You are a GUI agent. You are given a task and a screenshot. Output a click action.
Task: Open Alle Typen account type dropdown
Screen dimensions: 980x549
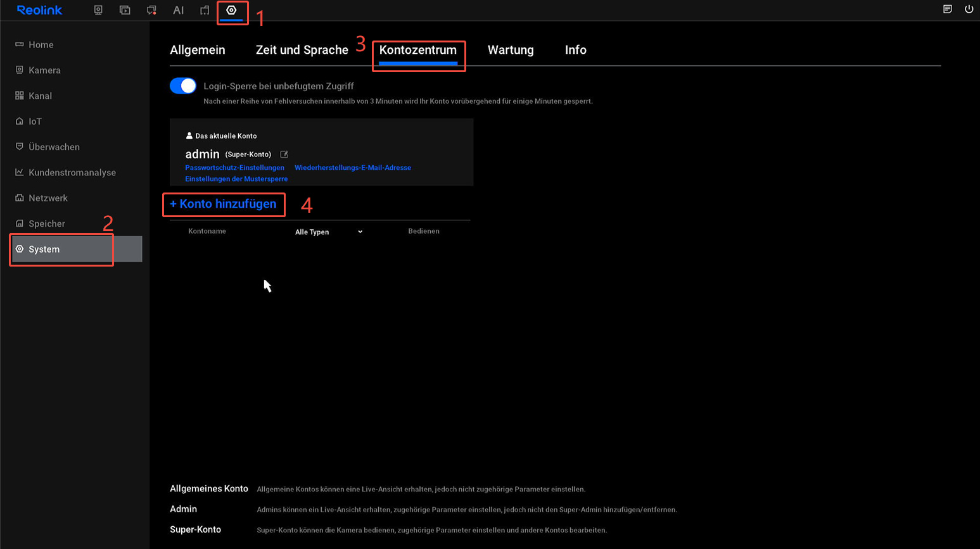click(x=329, y=232)
